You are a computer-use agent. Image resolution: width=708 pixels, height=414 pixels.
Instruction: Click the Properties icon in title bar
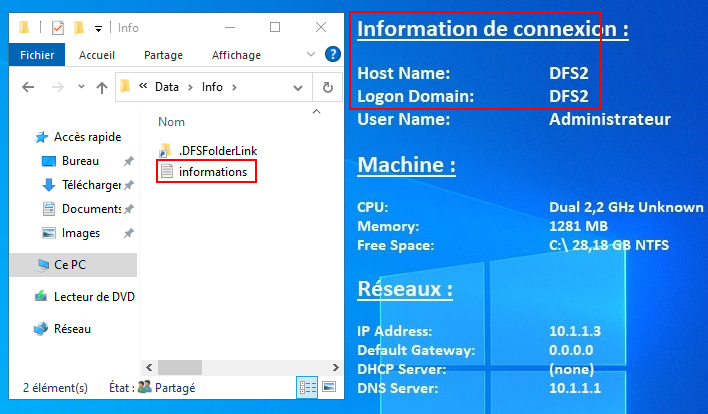pyautogui.click(x=57, y=27)
